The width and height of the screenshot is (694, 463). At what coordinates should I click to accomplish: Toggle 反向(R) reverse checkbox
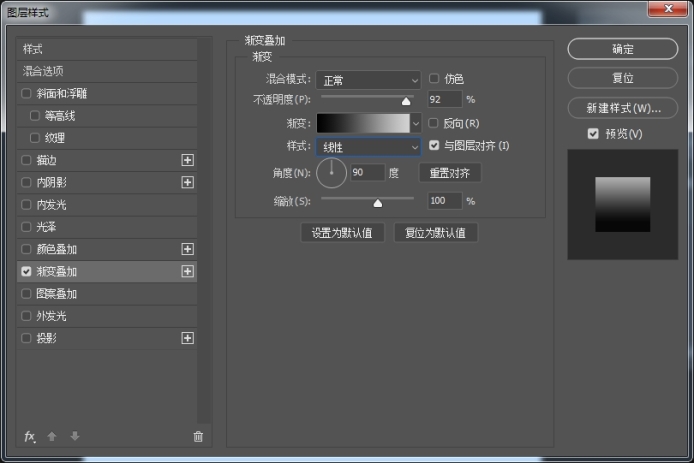click(434, 123)
